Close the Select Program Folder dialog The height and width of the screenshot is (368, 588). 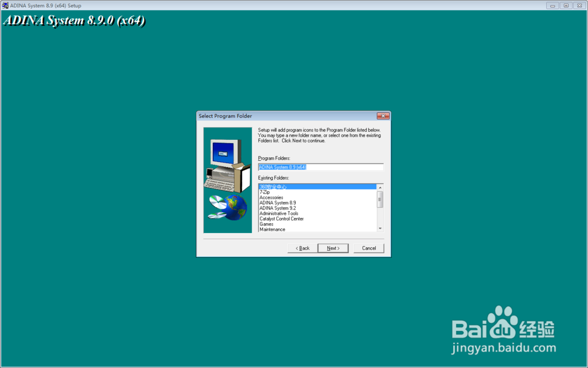[383, 116]
